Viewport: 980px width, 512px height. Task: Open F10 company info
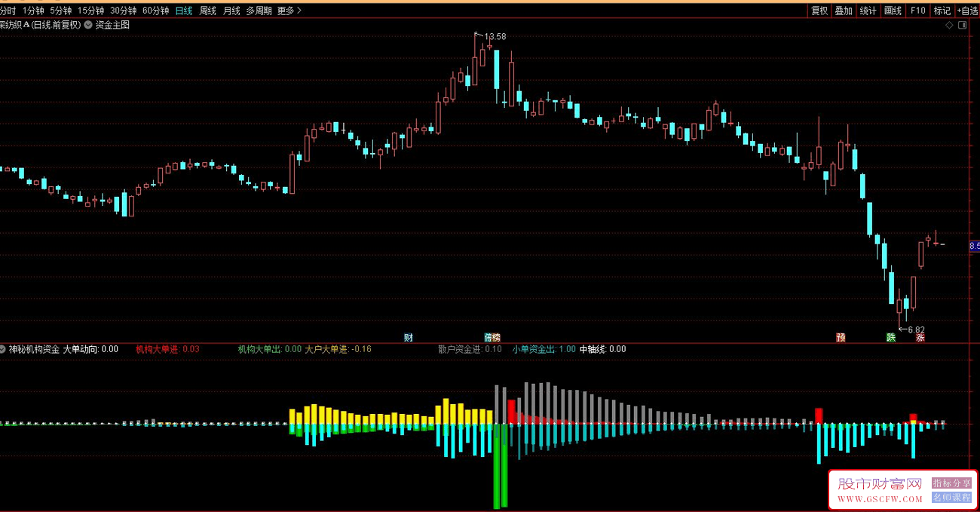coord(917,11)
